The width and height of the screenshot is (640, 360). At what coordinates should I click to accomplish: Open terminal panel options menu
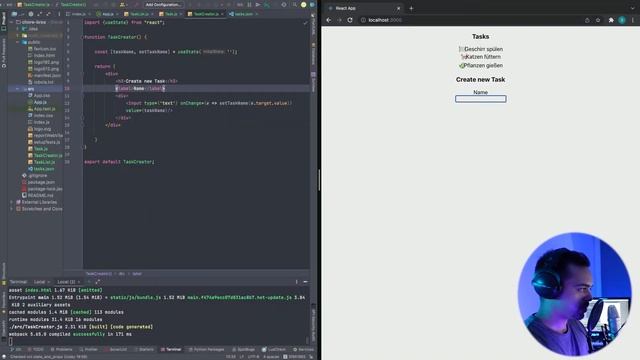coord(297,282)
